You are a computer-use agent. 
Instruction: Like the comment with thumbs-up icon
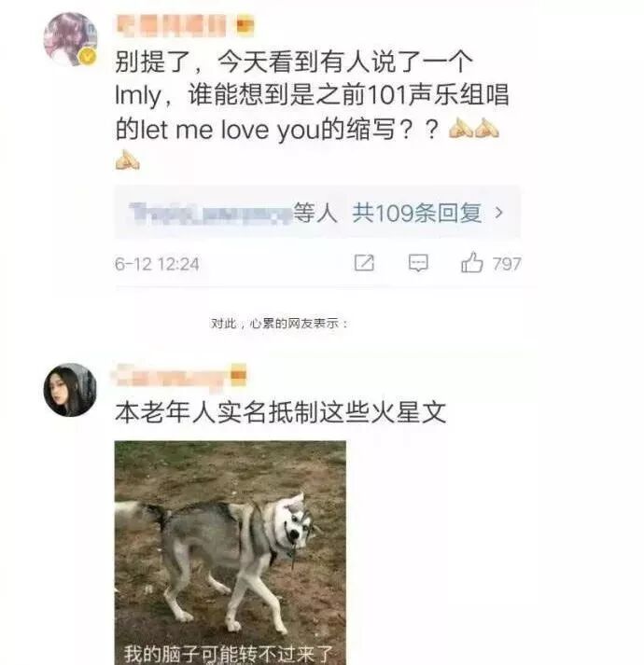[x=471, y=262]
